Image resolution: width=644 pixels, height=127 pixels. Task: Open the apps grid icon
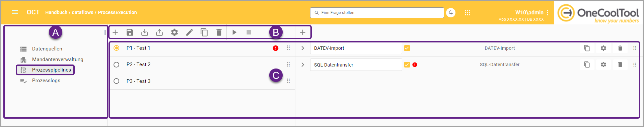(468, 13)
